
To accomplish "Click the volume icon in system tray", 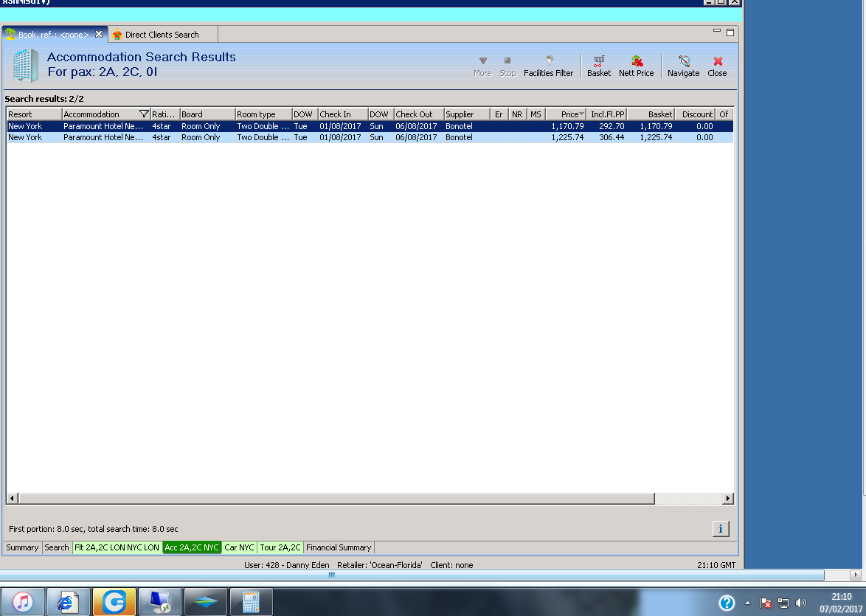I will pyautogui.click(x=801, y=603).
